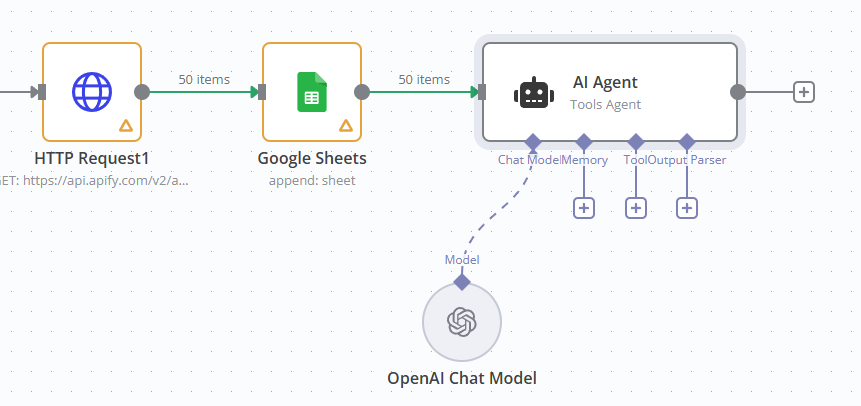Click the Google Sheets output connector dot
This screenshot has height=406, width=861.
[x=362, y=92]
